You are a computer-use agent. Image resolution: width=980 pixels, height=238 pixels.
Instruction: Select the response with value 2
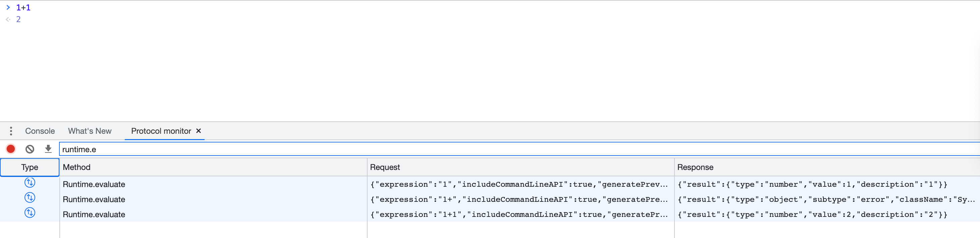[812, 215]
